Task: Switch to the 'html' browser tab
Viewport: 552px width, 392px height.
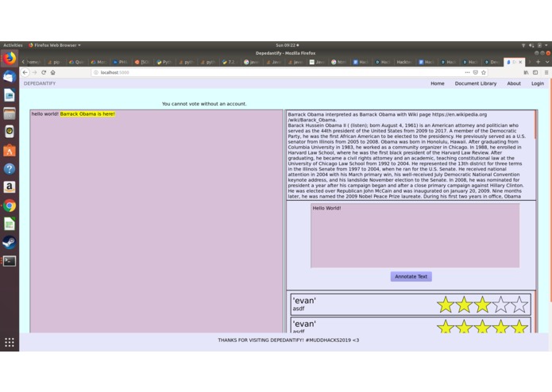Action: [x=340, y=62]
